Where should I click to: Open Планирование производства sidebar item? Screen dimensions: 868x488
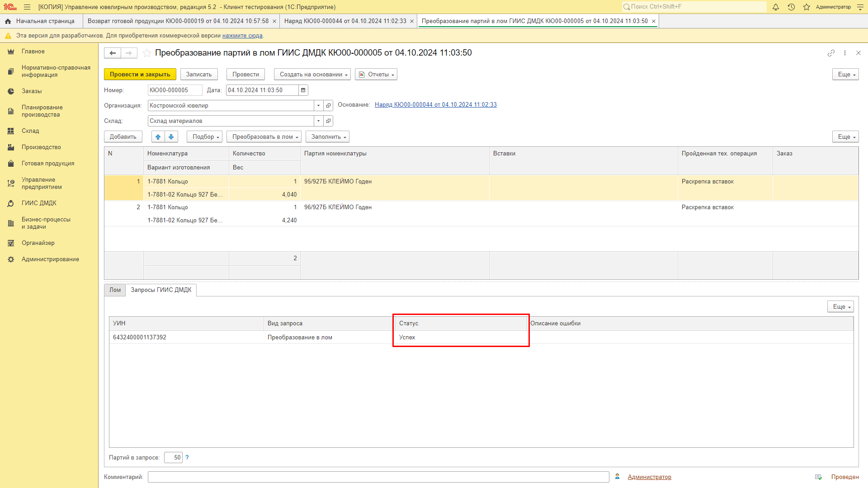42,111
